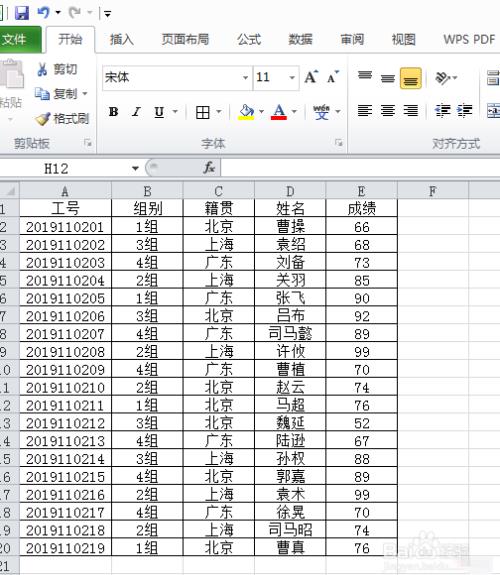The height and width of the screenshot is (575, 500).
Task: Expand the font size 11 dropdown
Action: click(x=292, y=77)
